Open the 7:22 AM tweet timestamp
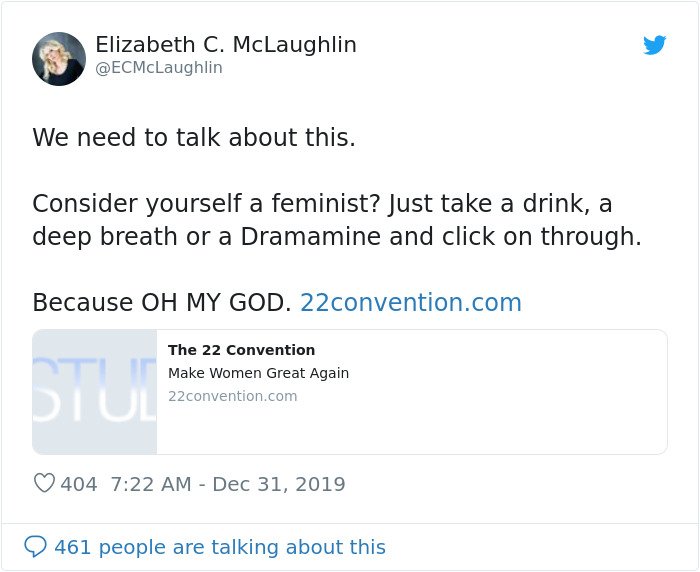This screenshot has width=700, height=572. pos(151,484)
